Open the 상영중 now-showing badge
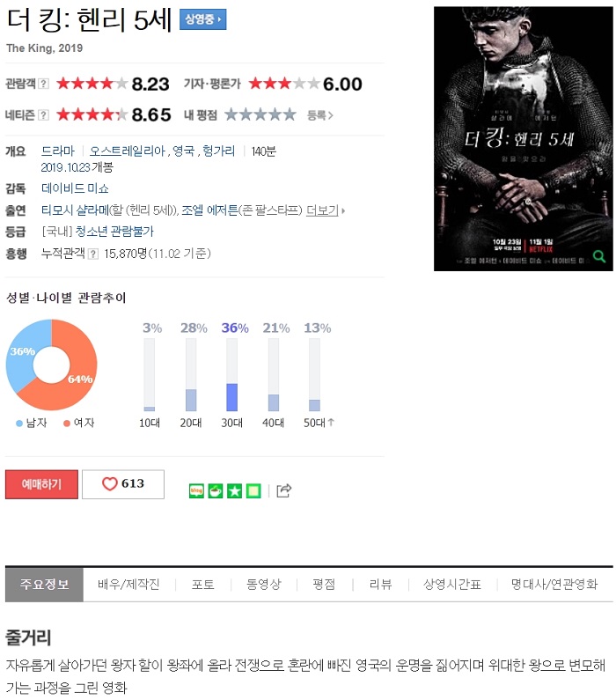 [203, 19]
